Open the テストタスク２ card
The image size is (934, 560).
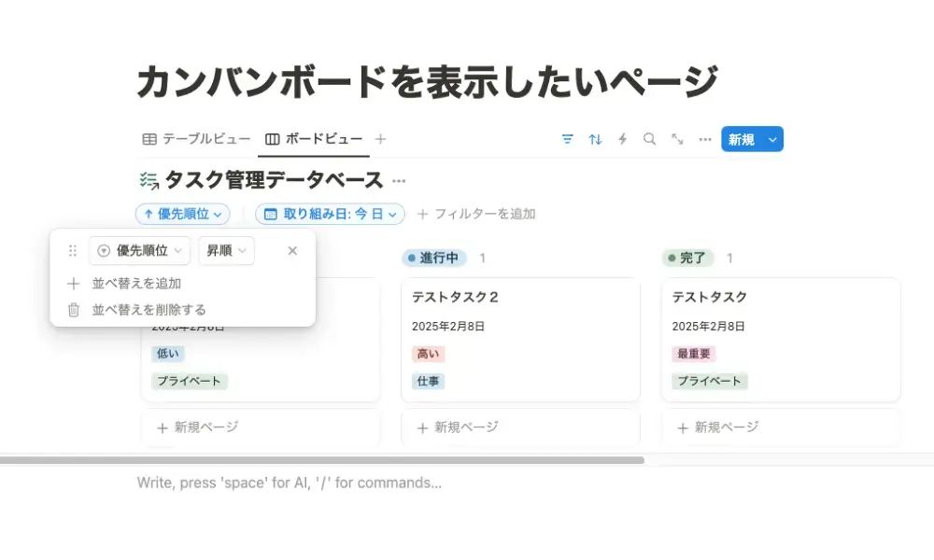click(520, 339)
